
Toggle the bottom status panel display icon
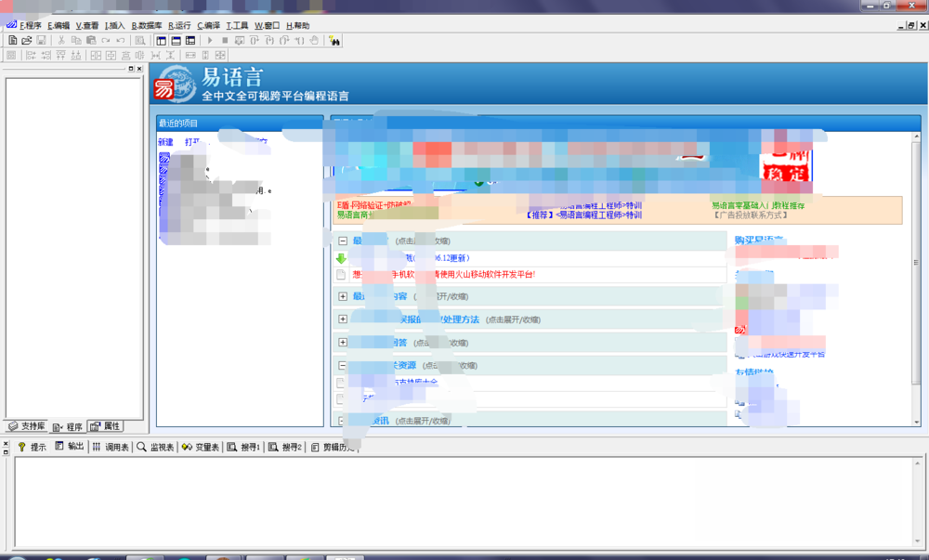click(176, 41)
